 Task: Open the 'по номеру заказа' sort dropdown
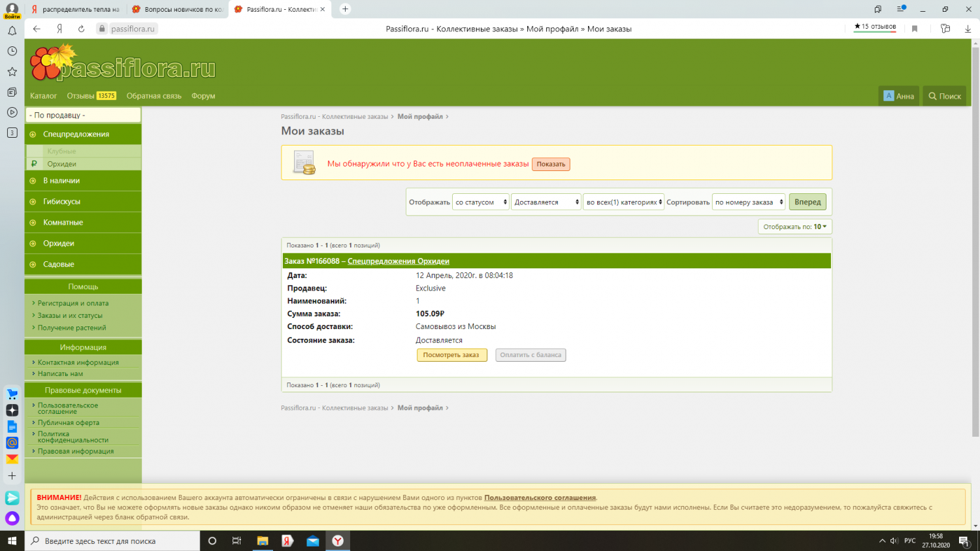click(748, 202)
